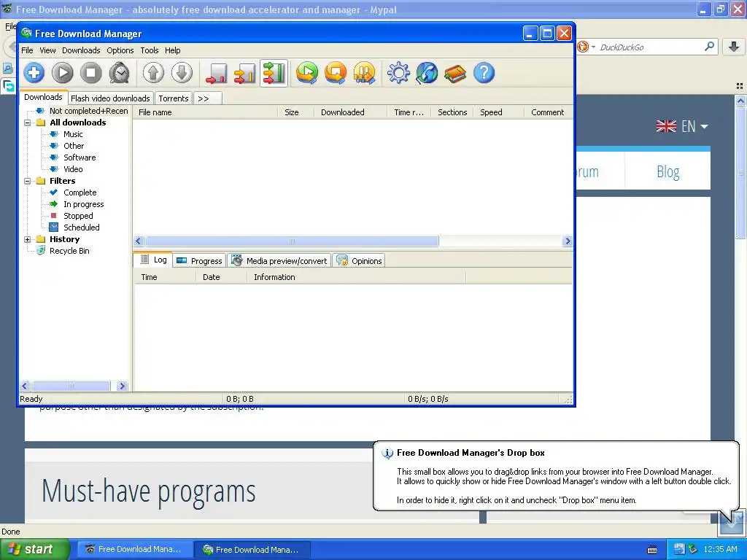Select medium traffic usage mode
The height and width of the screenshot is (560, 747).
(244, 73)
